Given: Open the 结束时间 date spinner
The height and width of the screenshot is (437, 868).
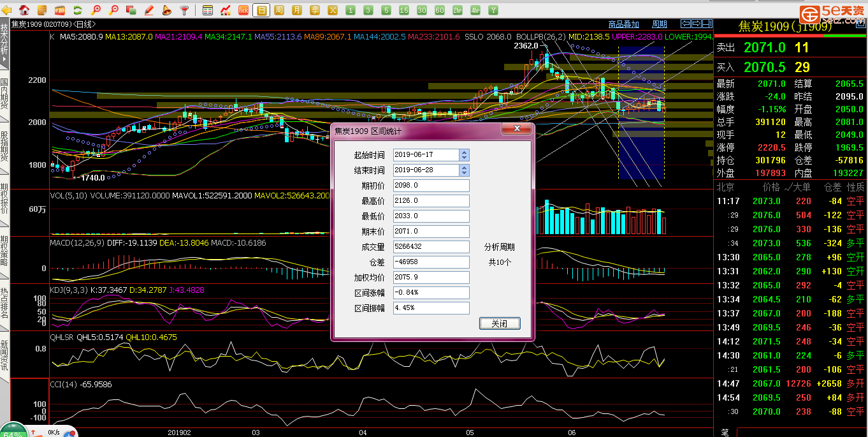Looking at the screenshot, I should [x=465, y=170].
